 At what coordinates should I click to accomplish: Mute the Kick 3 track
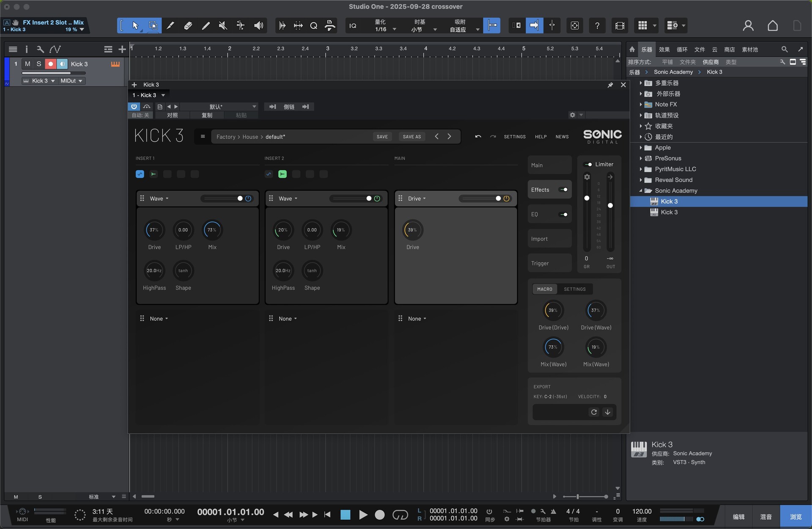pyautogui.click(x=27, y=64)
